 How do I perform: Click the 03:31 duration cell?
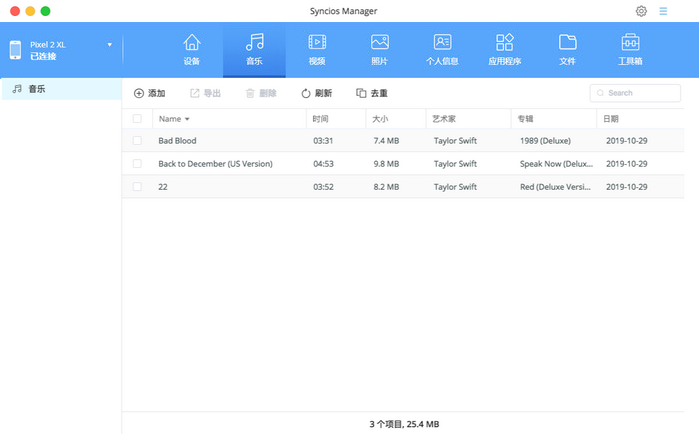[323, 141]
